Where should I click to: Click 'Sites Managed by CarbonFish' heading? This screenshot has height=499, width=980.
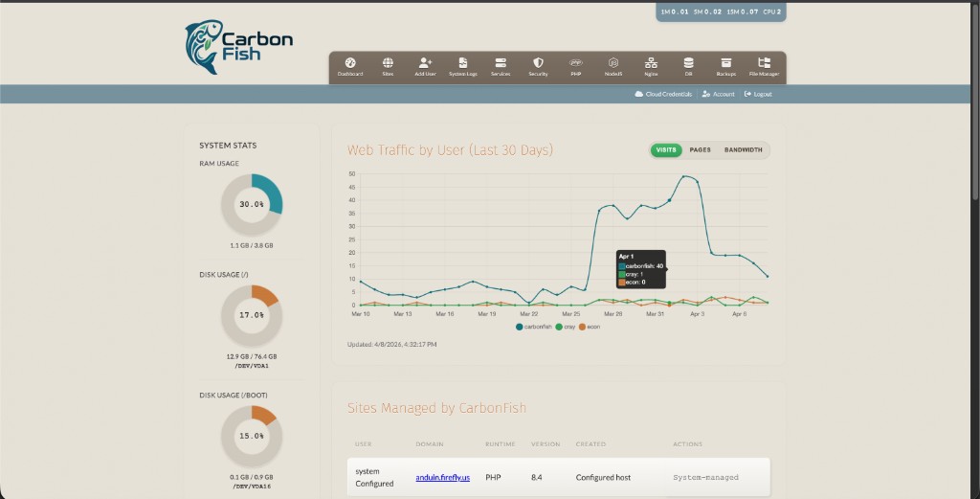click(436, 408)
